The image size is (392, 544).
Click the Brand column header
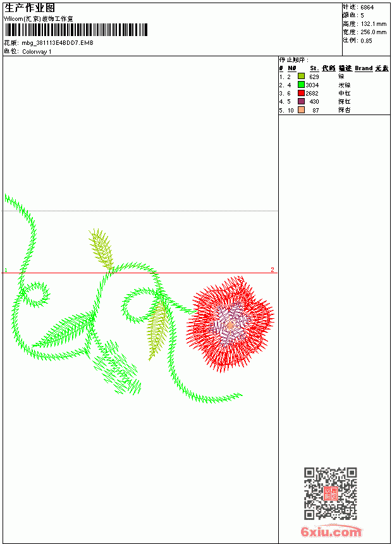364,68
